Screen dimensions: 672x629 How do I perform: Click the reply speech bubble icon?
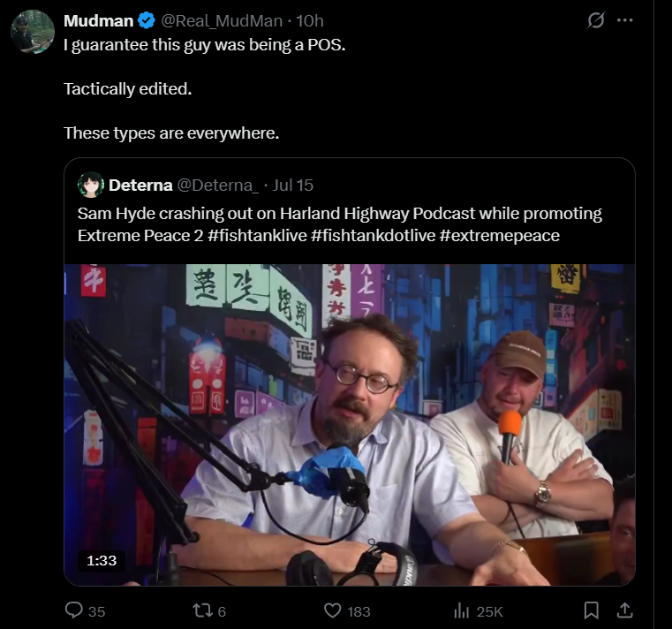[x=73, y=610]
